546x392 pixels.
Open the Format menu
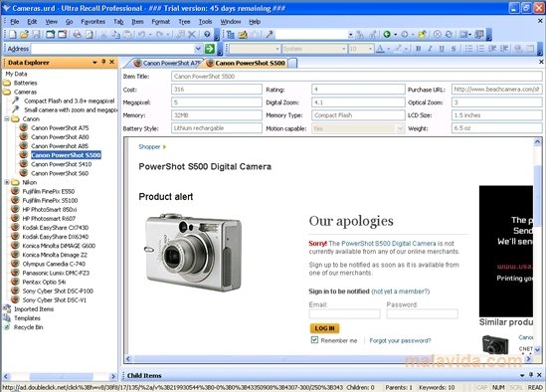160,22
